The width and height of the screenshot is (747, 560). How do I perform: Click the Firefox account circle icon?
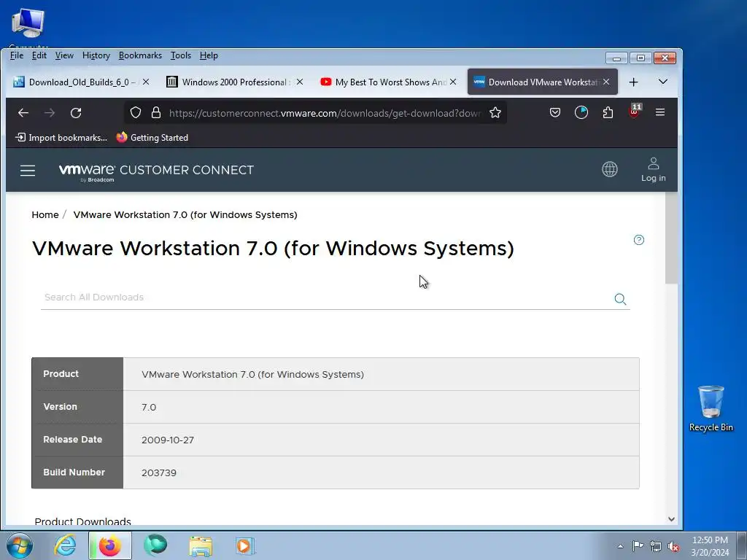tap(581, 112)
